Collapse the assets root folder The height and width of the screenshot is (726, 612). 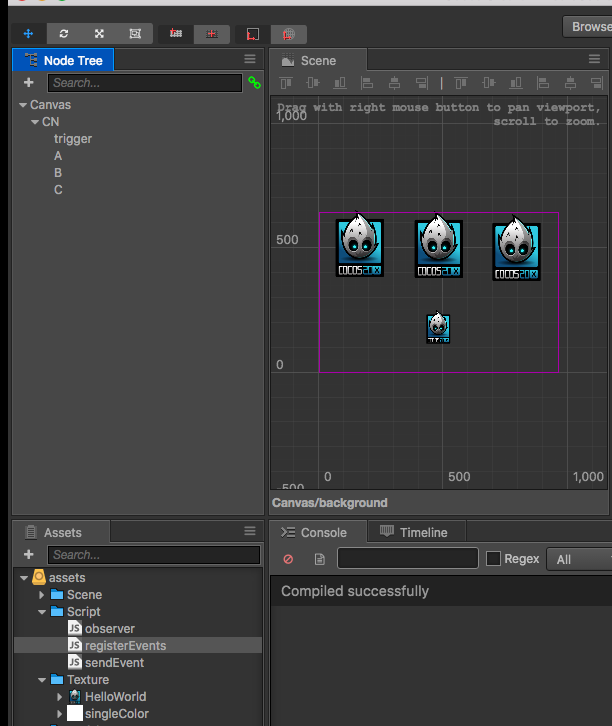click(x=24, y=578)
